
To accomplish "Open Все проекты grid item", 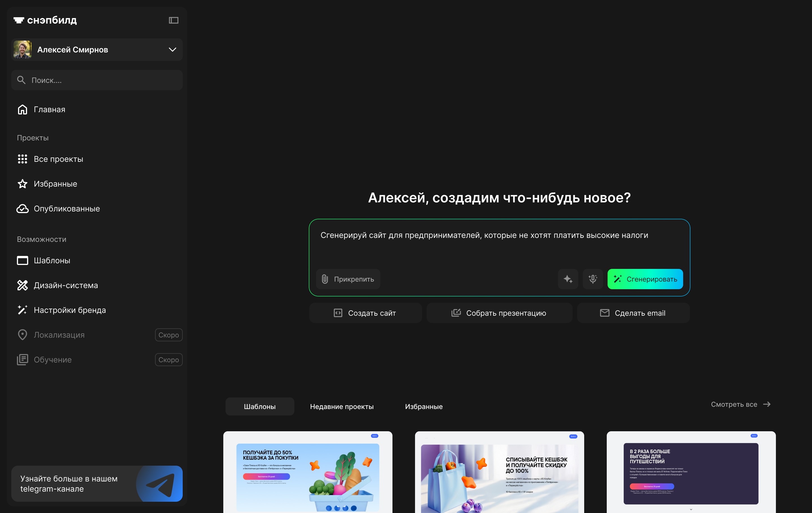I will click(x=58, y=159).
